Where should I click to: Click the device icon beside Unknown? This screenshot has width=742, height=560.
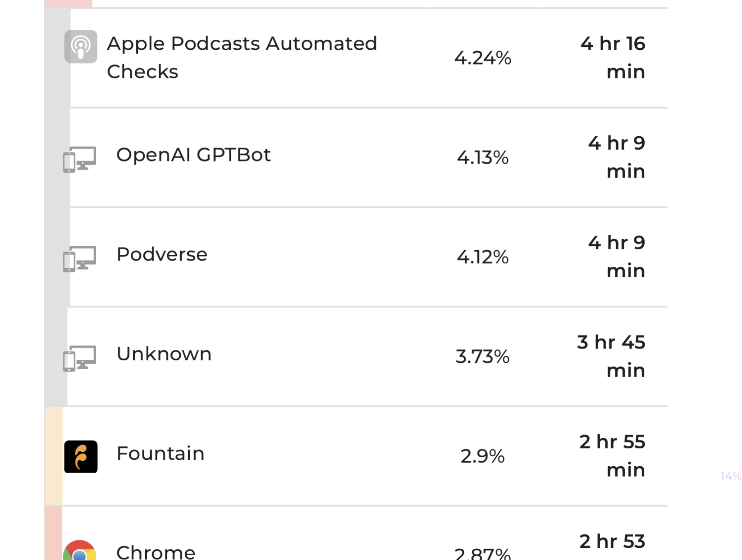(x=79, y=358)
